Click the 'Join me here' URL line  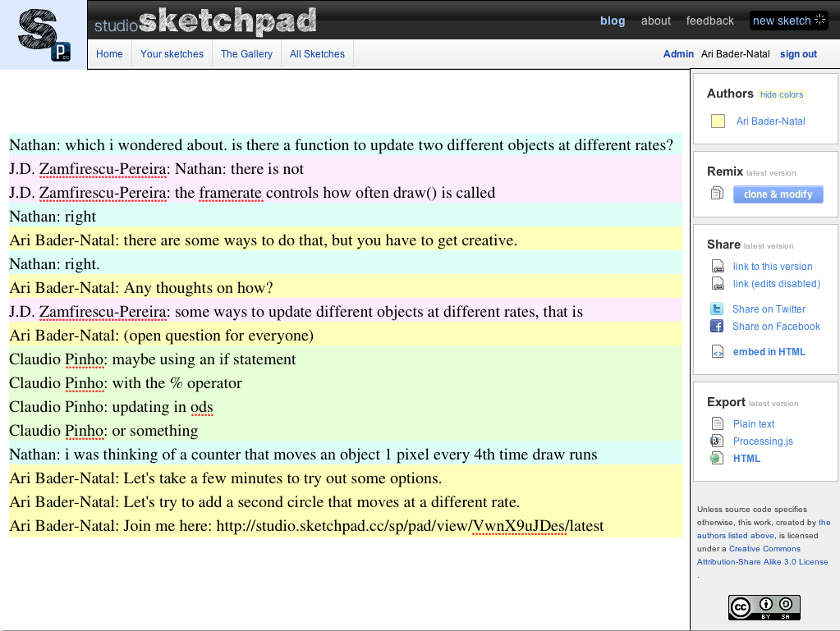click(346, 526)
